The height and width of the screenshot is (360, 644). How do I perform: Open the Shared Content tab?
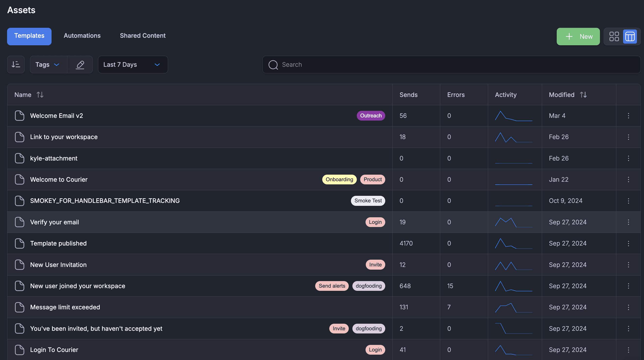tap(143, 36)
